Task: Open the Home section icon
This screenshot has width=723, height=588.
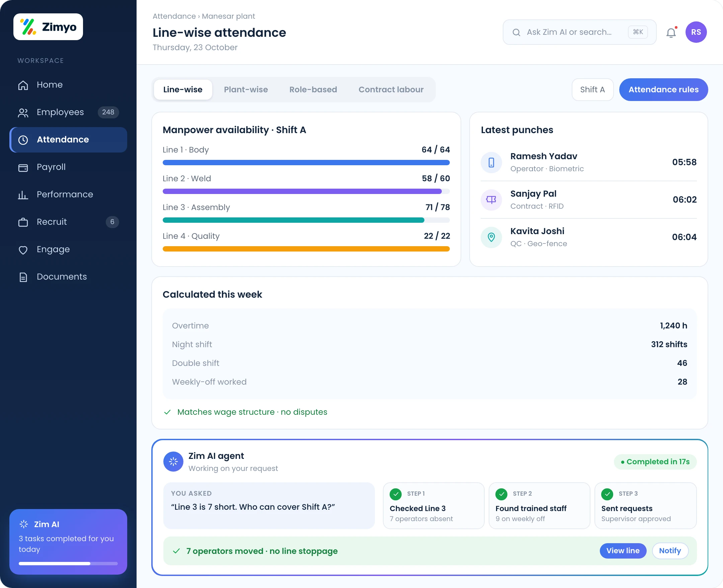Action: coord(23,85)
